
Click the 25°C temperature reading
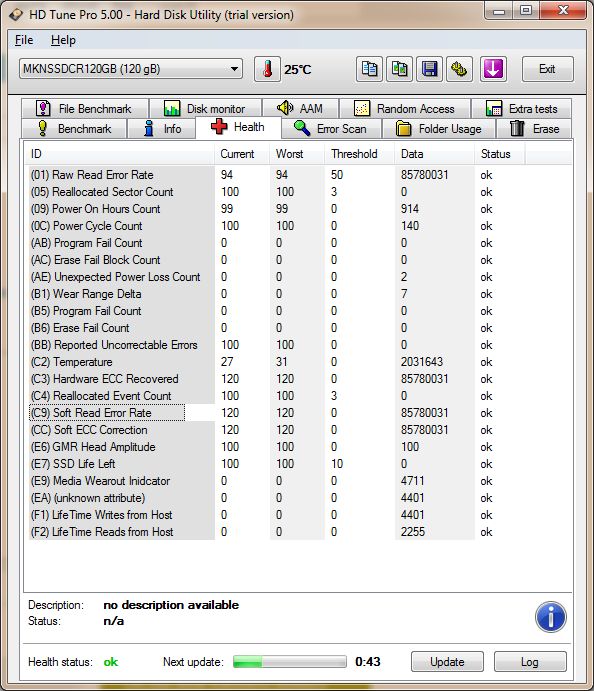coord(298,70)
